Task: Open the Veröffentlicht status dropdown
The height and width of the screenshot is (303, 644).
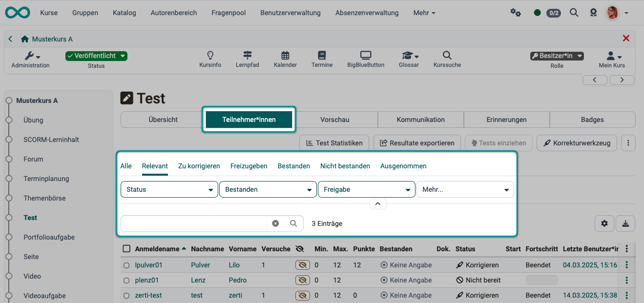Action: [x=96, y=56]
